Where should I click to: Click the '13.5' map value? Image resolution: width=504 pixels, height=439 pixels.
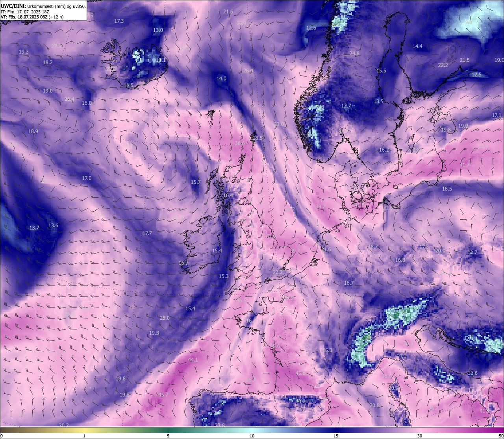tap(378, 101)
